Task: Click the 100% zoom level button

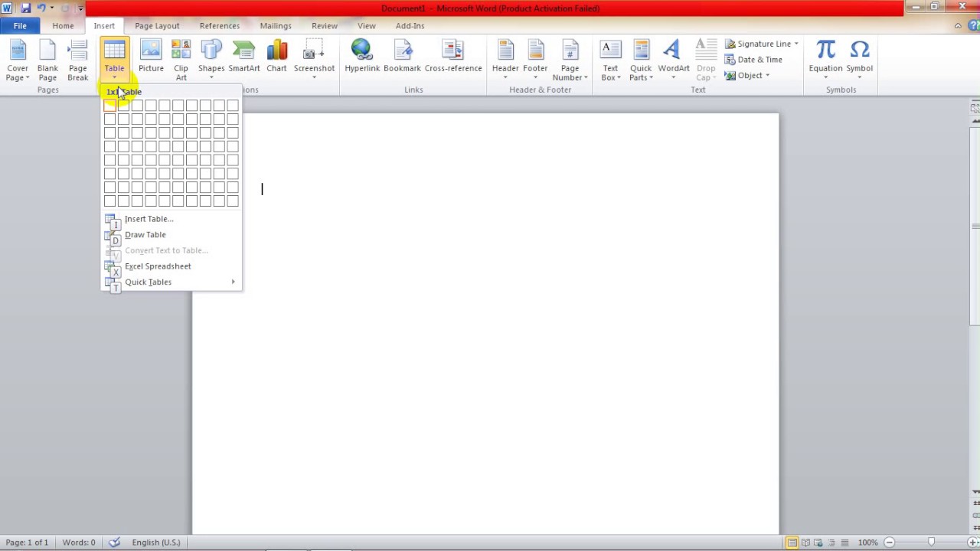Action: point(867,543)
